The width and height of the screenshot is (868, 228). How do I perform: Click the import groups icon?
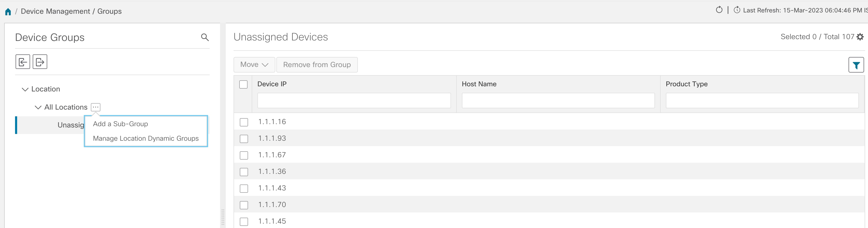[23, 62]
